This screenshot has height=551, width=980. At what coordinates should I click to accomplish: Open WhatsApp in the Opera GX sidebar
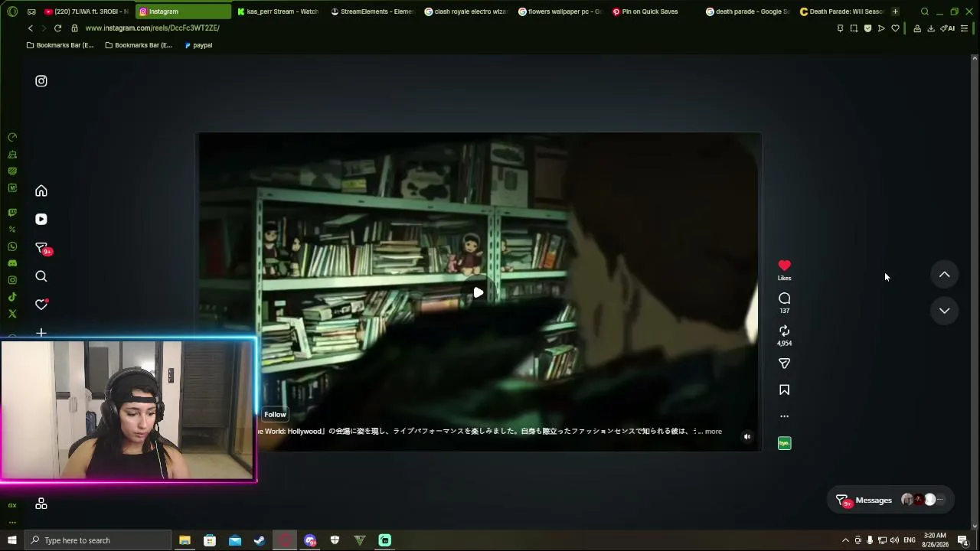(12, 246)
